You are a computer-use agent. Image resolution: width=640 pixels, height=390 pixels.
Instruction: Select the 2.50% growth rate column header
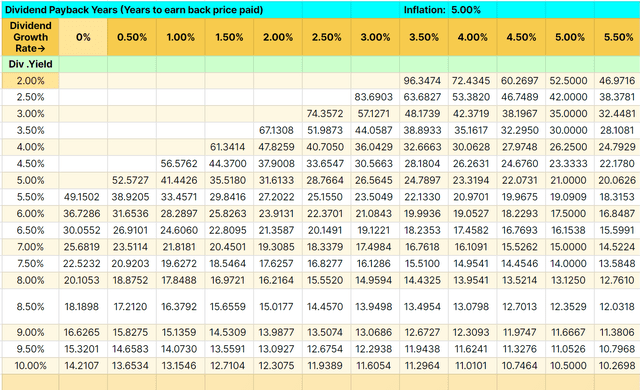coord(327,37)
